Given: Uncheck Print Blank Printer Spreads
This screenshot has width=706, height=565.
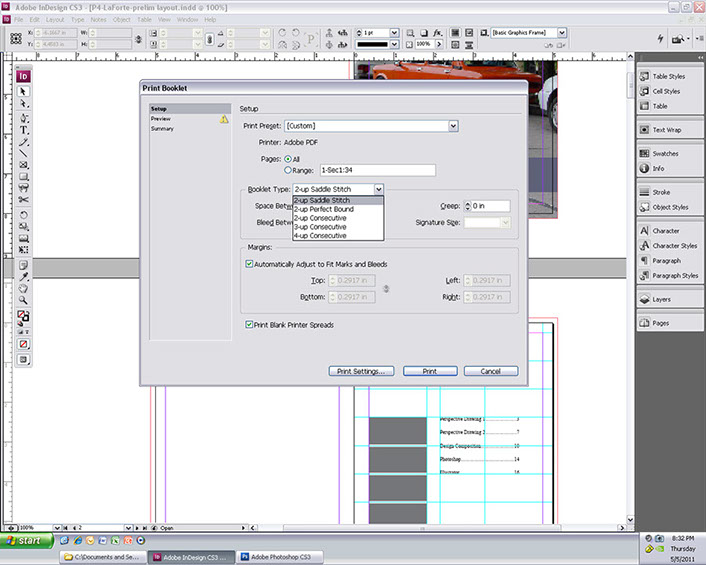Looking at the screenshot, I should click(x=249, y=325).
